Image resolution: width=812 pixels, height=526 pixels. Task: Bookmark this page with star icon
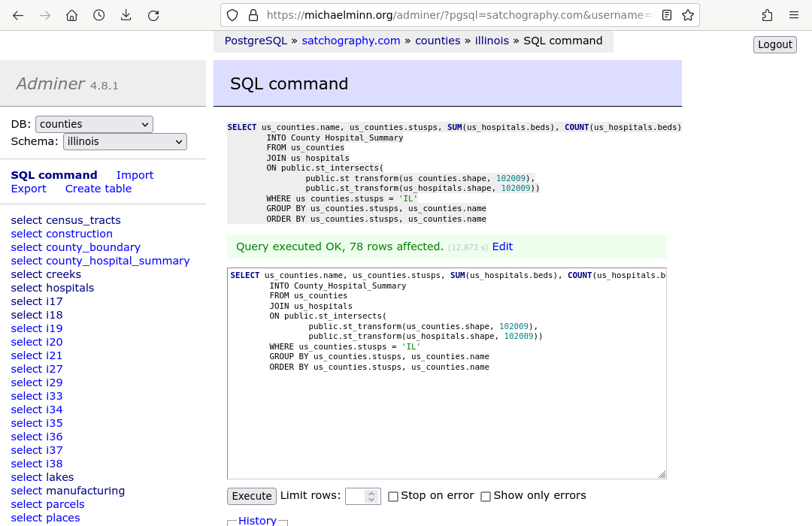coord(687,15)
